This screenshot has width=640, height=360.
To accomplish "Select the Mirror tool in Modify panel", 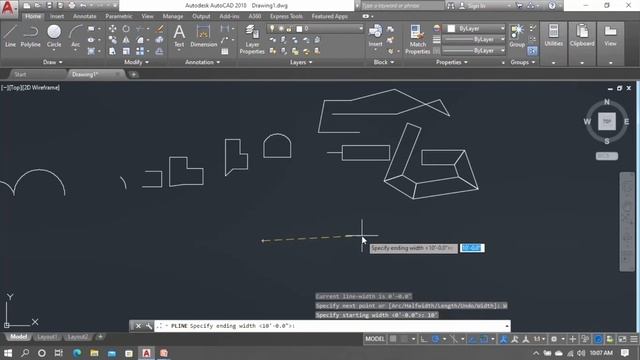I will pos(126,40).
